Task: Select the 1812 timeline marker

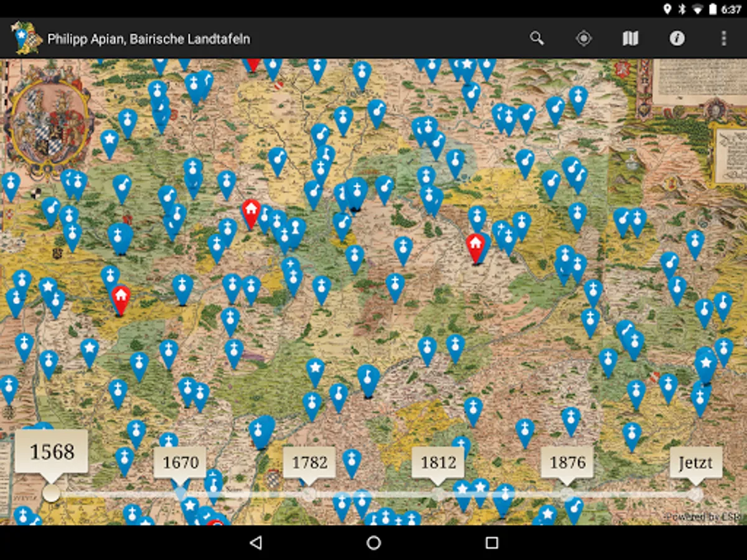Action: (x=438, y=464)
